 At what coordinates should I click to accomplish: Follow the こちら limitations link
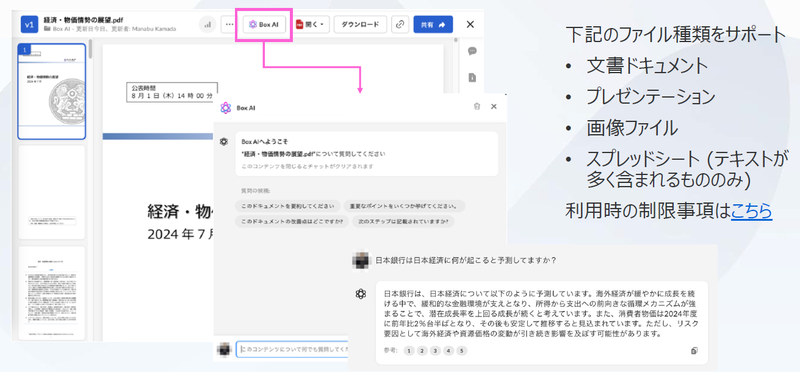click(x=752, y=211)
